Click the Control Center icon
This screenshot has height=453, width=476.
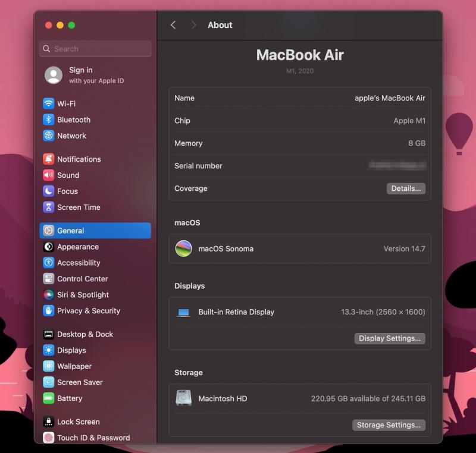(48, 279)
